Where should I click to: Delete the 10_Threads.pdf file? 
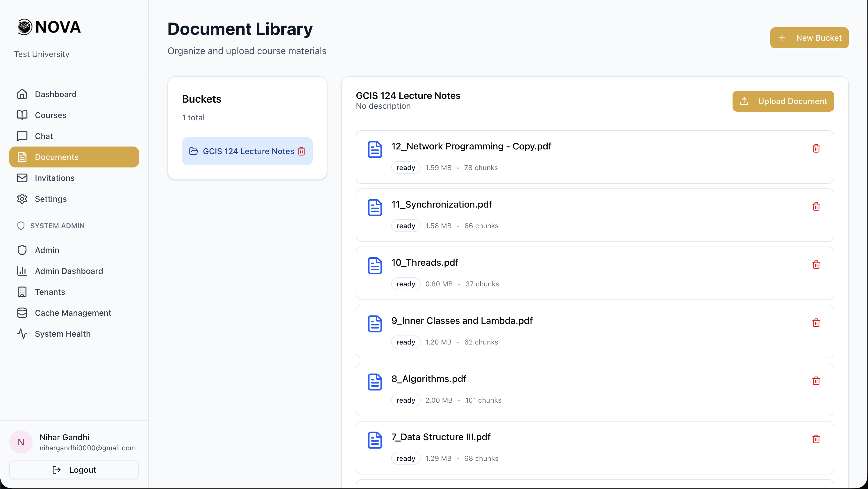click(816, 265)
